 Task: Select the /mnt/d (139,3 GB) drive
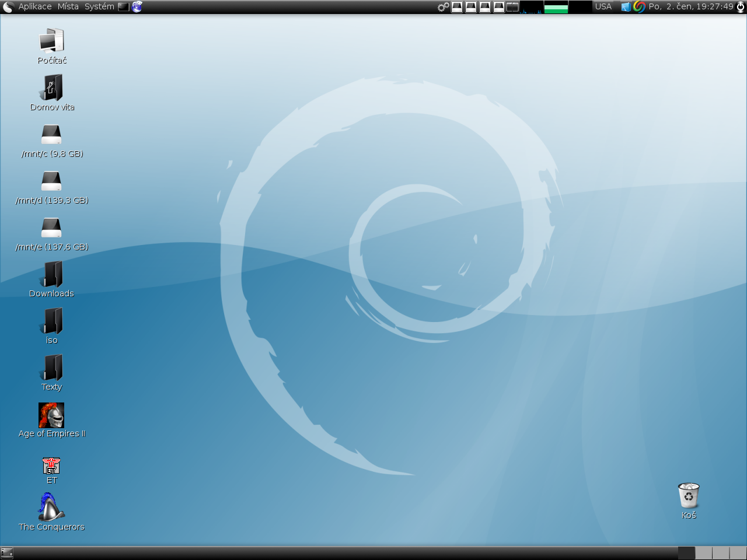coord(52,181)
